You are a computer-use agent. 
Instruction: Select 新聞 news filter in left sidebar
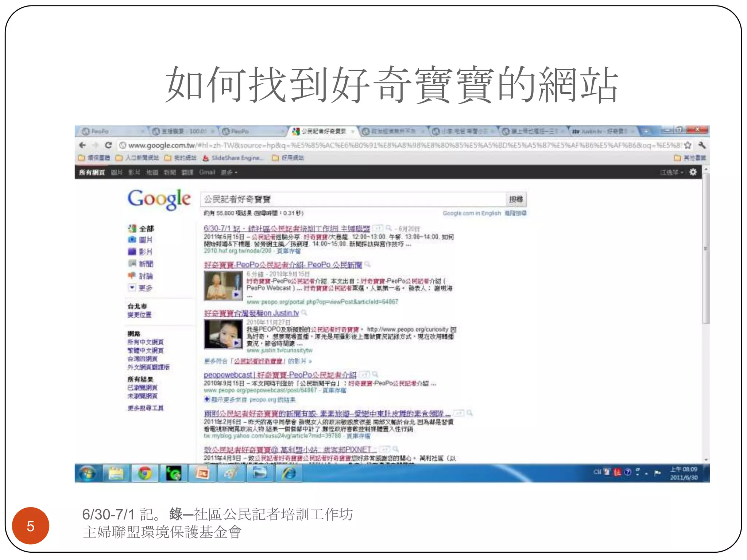point(140,264)
